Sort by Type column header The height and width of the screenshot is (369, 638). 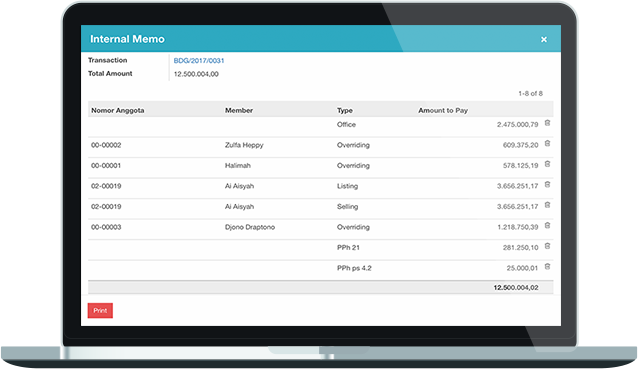coord(345,110)
